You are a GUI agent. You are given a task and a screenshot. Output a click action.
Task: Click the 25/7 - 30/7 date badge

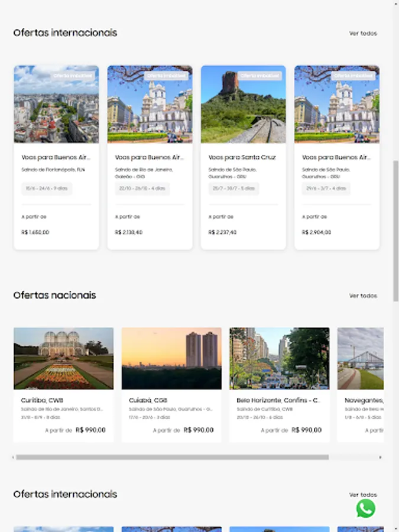click(233, 189)
